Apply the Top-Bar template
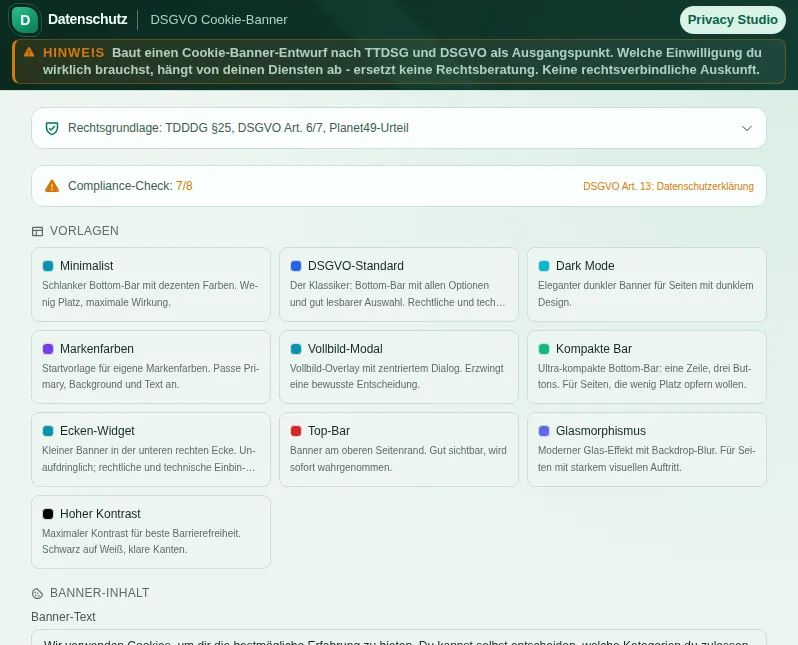Image resolution: width=798 pixels, height=645 pixels. point(398,450)
